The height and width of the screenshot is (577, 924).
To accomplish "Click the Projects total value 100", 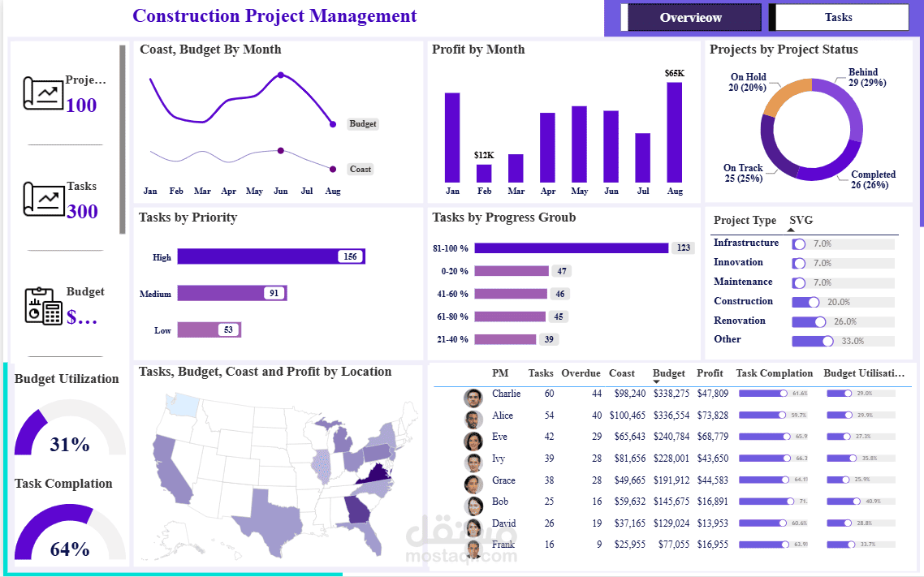I will (80, 105).
